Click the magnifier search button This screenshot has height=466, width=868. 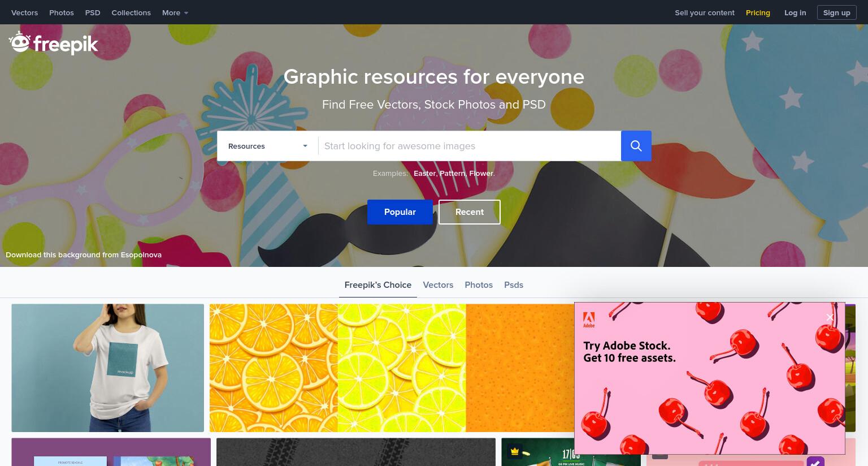[x=636, y=146]
